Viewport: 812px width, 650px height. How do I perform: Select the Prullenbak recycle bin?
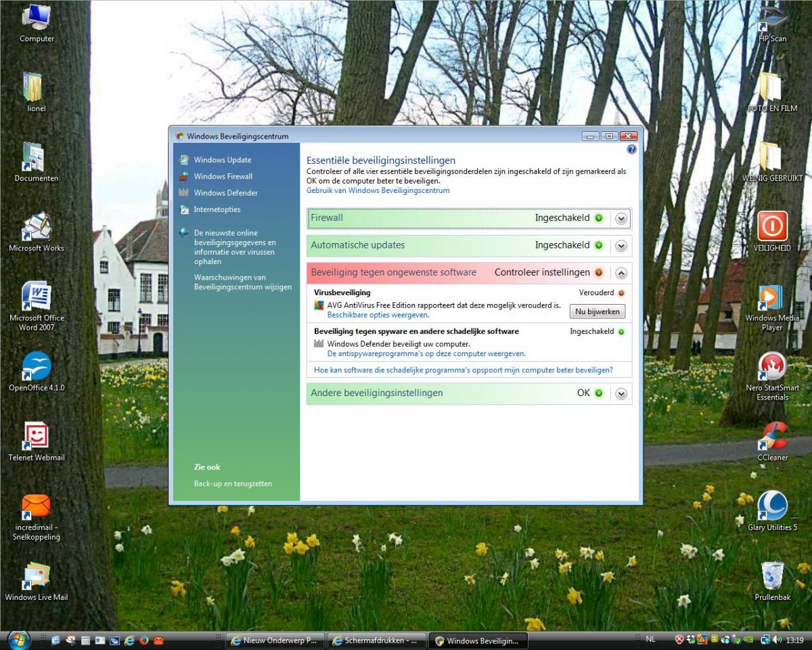[x=772, y=581]
